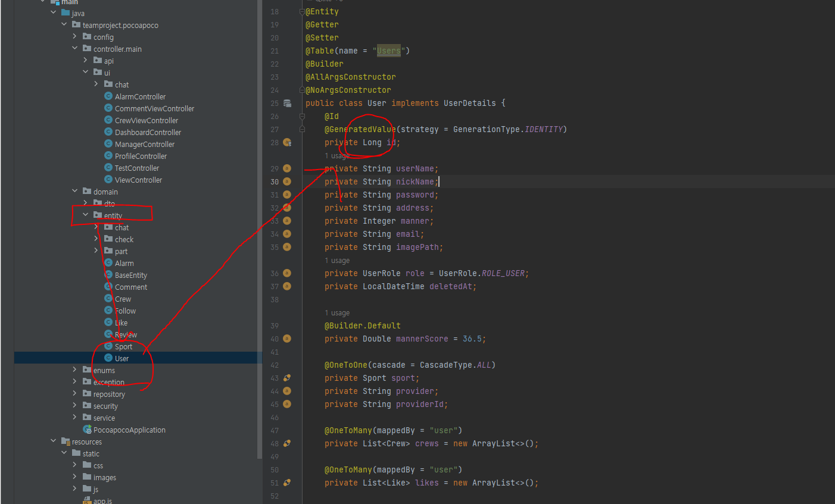Expand the exception package

(75, 381)
